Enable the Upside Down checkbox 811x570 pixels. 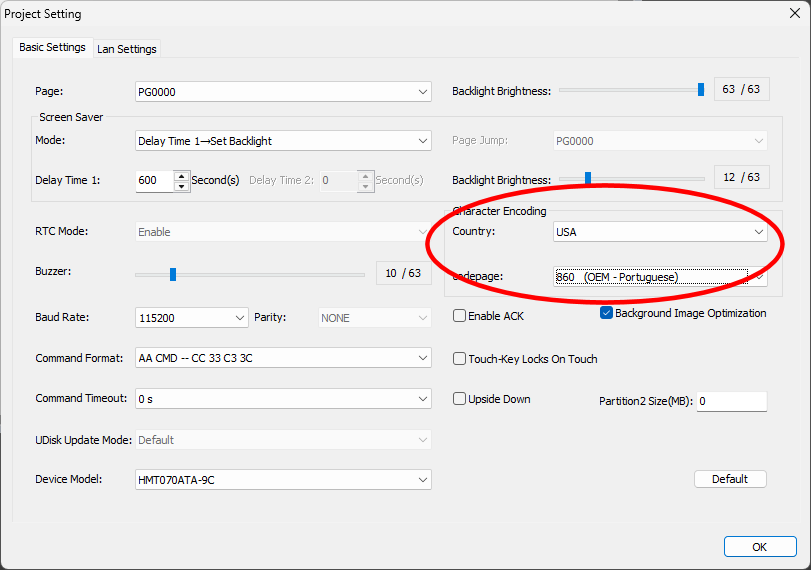460,399
